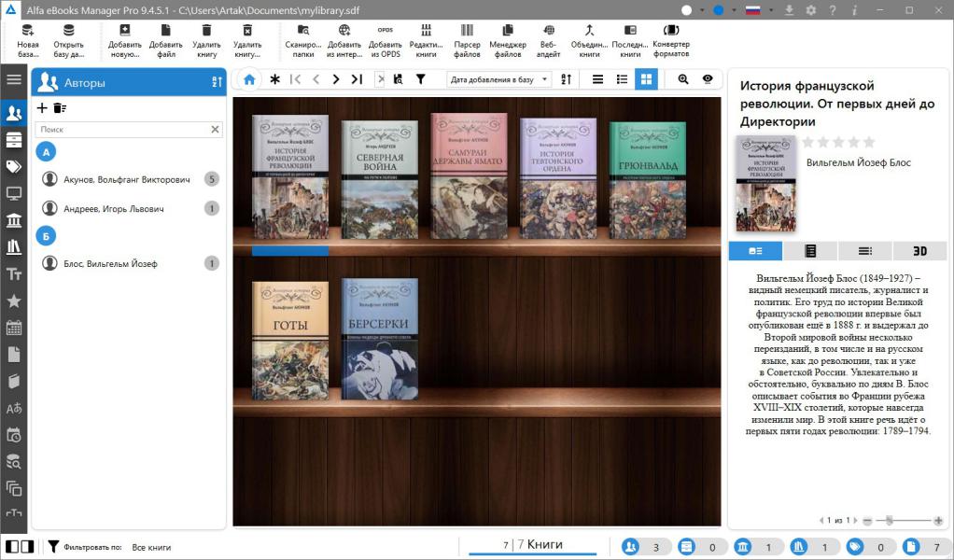Open the tags section in the left sidebar
Viewport: 954px width, 560px height.
tap(14, 167)
